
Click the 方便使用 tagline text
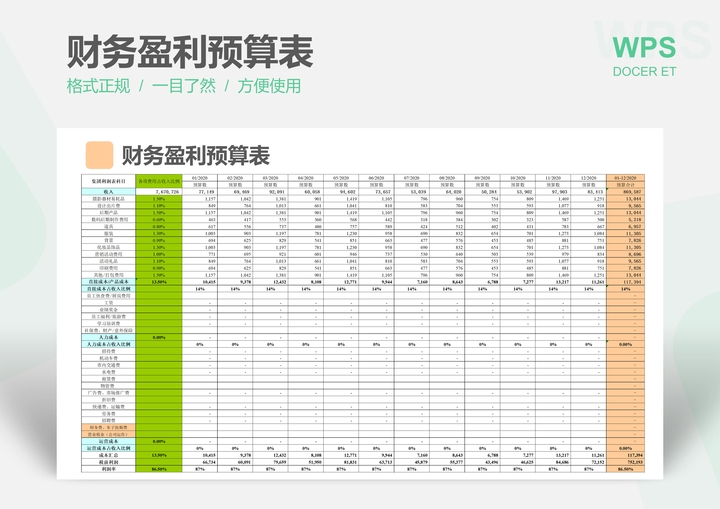(x=269, y=86)
